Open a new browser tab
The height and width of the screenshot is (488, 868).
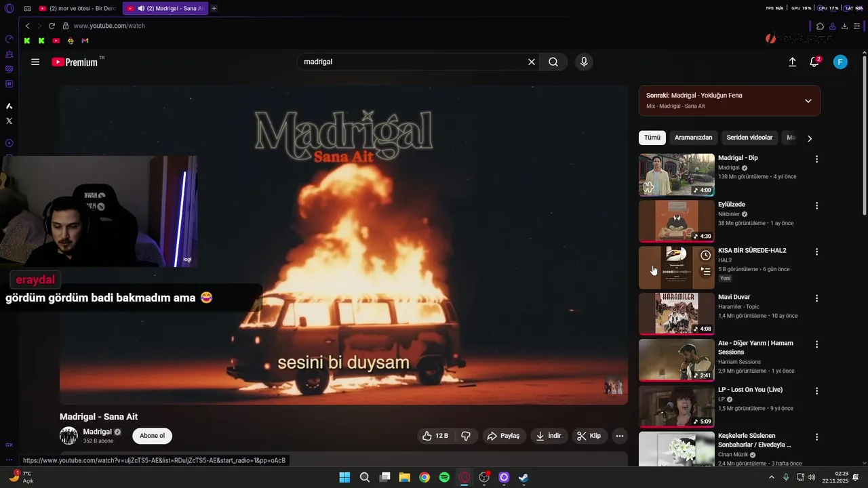tap(214, 8)
